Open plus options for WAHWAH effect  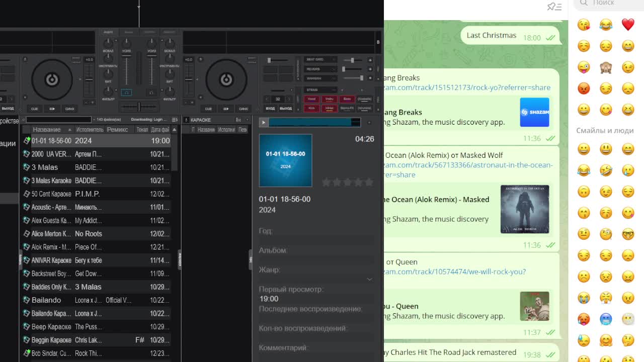click(370, 78)
